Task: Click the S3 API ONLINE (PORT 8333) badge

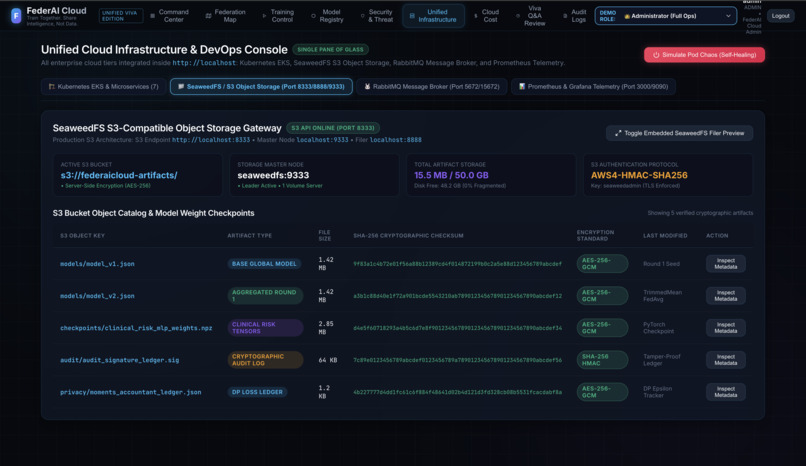Action: pos(333,128)
